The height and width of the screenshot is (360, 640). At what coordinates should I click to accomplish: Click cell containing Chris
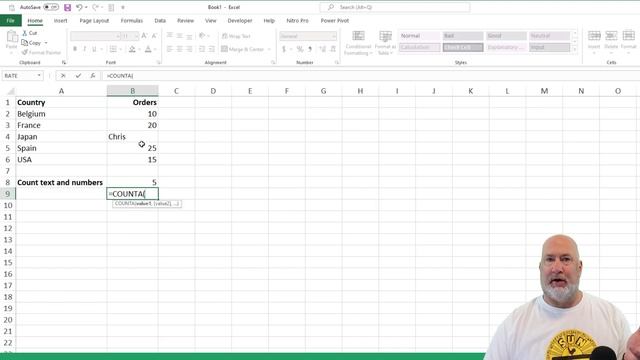click(133, 137)
